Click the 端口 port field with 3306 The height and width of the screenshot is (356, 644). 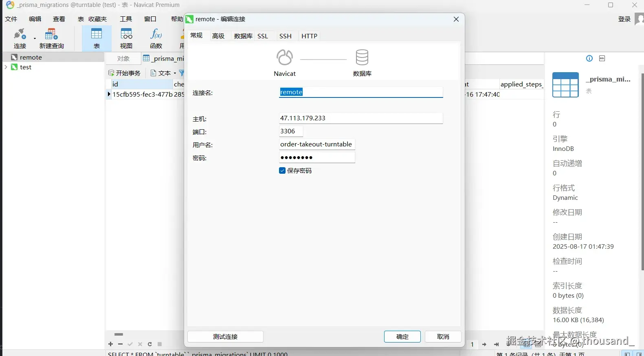tap(291, 131)
